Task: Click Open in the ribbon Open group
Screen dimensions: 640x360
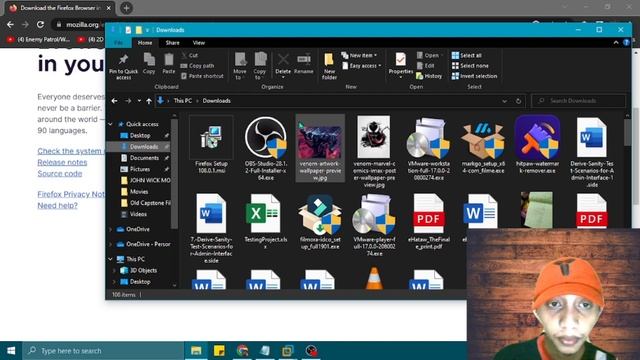Action: 428,55
